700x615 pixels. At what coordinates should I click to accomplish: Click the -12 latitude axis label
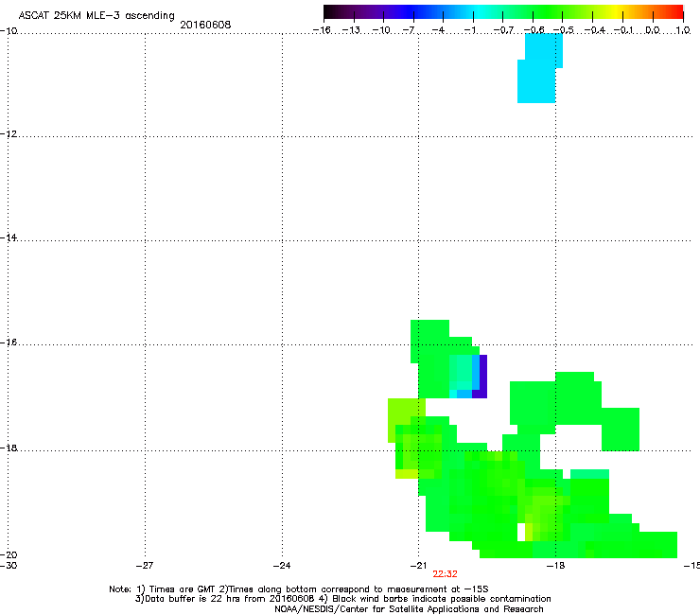click(x=9, y=134)
